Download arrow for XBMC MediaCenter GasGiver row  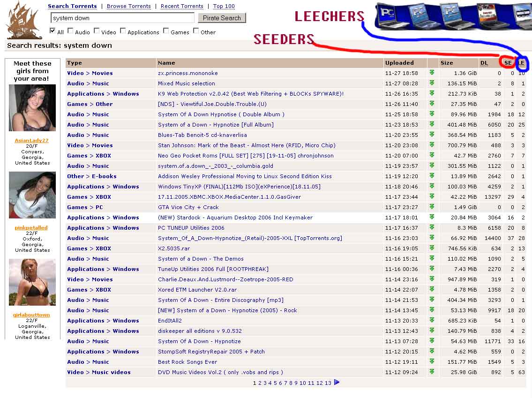point(432,196)
